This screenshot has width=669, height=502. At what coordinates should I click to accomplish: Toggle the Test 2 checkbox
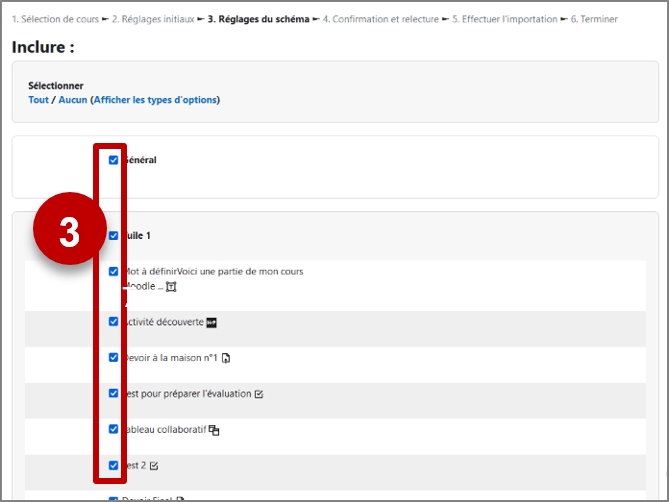coord(113,465)
